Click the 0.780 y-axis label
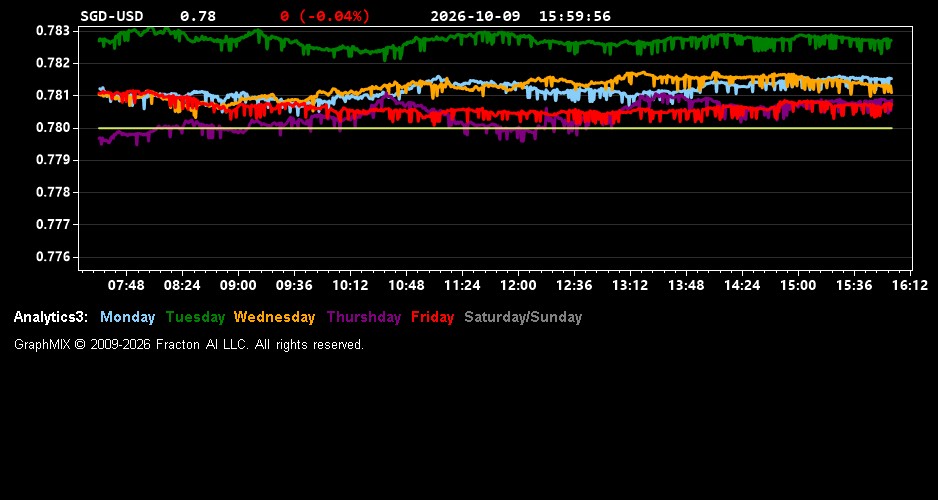 pos(53,127)
